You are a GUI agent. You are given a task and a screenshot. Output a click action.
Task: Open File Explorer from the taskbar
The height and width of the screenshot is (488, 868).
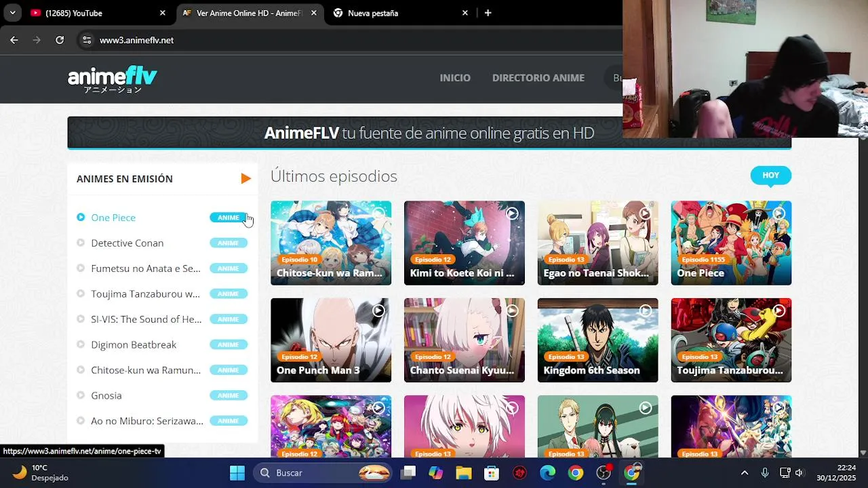click(463, 472)
